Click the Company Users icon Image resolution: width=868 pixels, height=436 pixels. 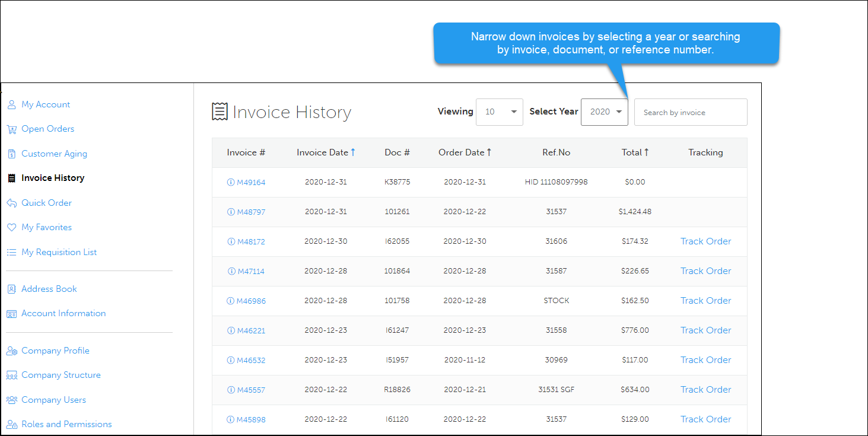pyautogui.click(x=11, y=400)
